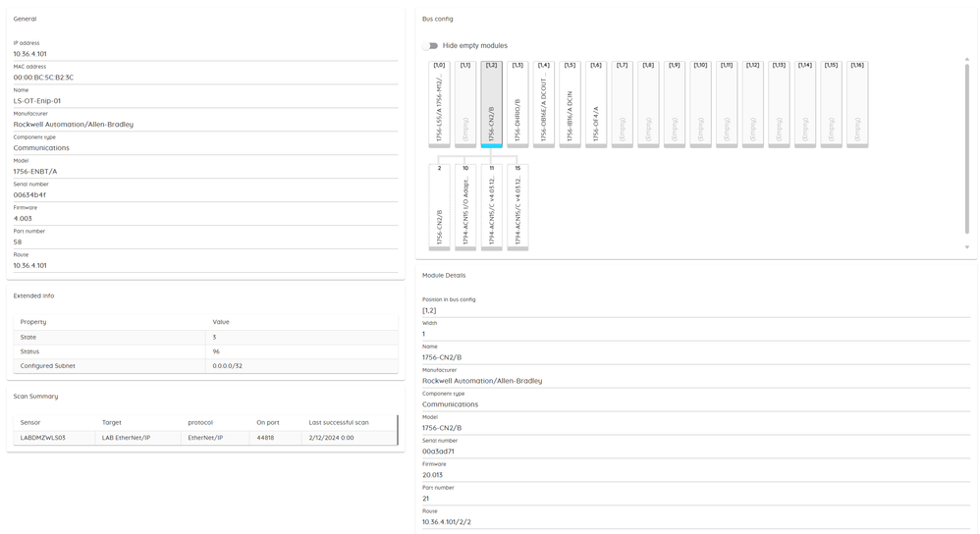Screen dimensions: 980x534
Task: Select child node 15 1794-ACN15/C module
Action: pos(517,207)
